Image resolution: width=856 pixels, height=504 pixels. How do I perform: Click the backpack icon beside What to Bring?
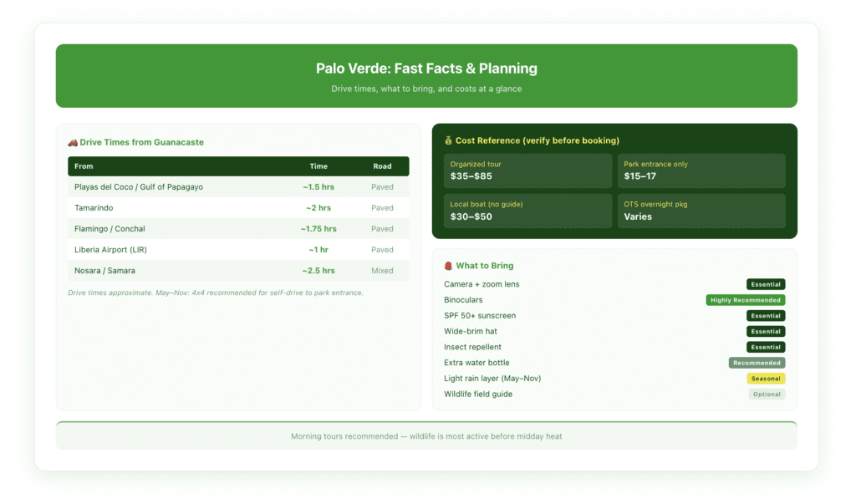click(448, 265)
